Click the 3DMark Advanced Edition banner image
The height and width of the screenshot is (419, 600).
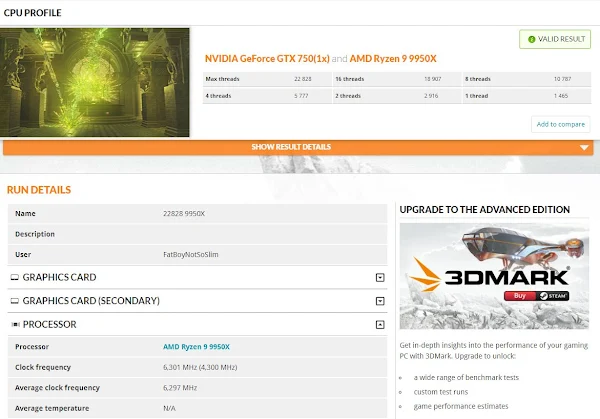pyautogui.click(x=494, y=276)
